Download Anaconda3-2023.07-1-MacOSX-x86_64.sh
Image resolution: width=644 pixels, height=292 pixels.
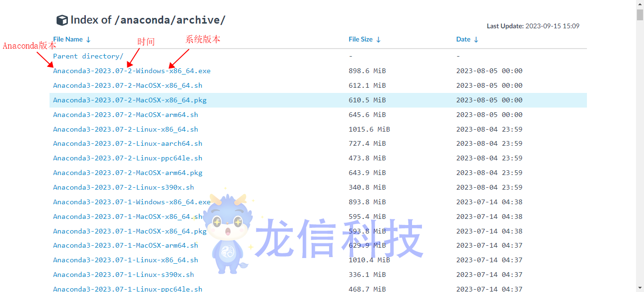pyautogui.click(x=128, y=217)
